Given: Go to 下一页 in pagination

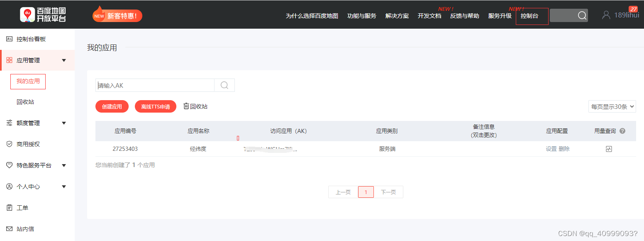Looking at the screenshot, I should click(388, 192).
